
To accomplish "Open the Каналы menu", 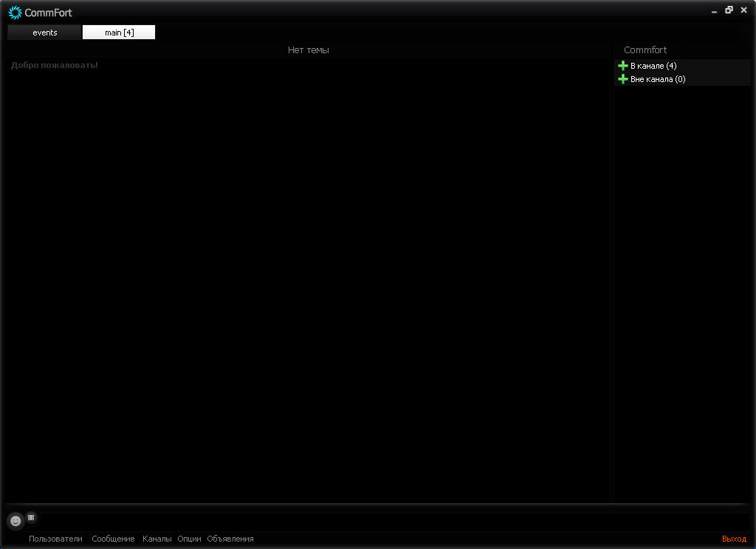I will (157, 539).
